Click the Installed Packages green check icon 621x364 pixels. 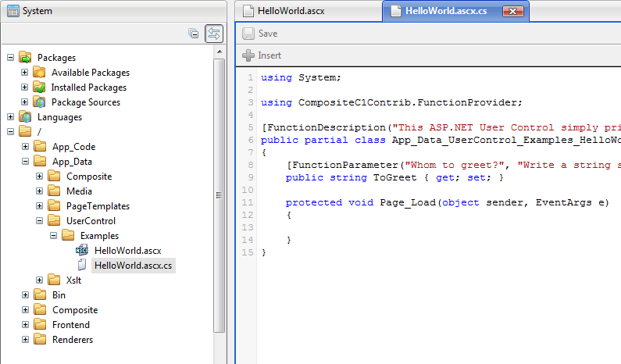(x=39, y=87)
